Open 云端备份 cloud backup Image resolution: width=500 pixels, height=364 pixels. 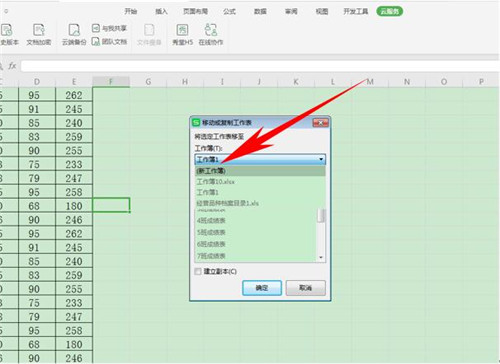(74, 34)
